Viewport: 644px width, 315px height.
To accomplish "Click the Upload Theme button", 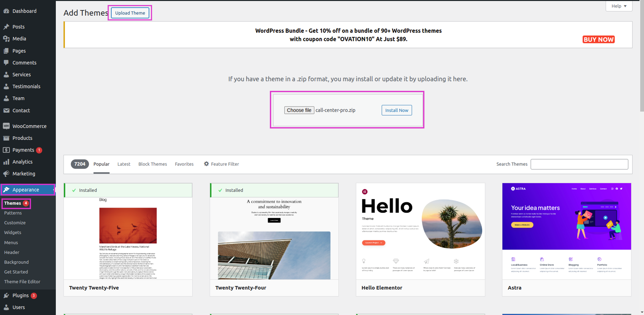I will [130, 13].
